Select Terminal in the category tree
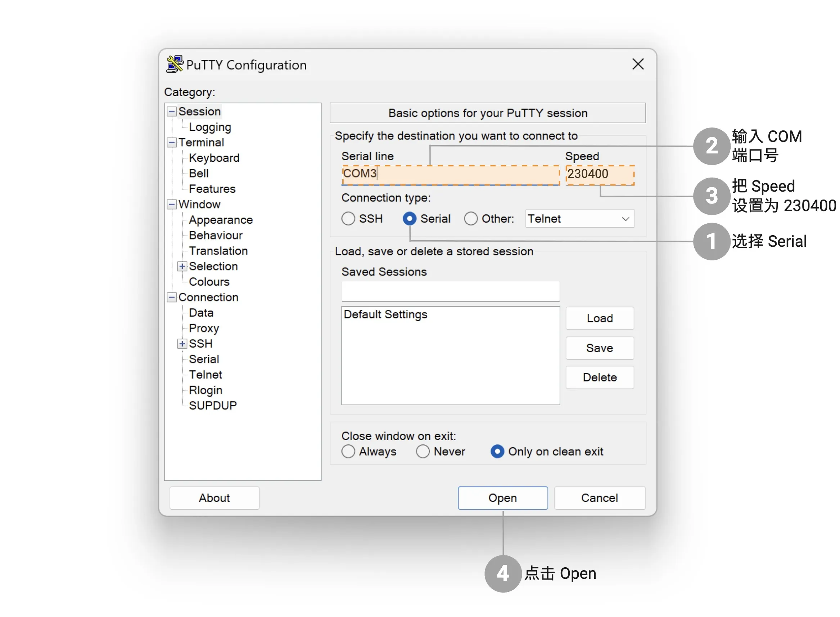Screen dimensions: 840x617 click(x=201, y=142)
